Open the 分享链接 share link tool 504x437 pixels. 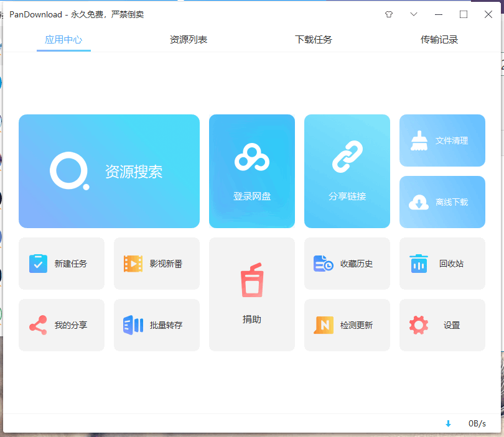(x=347, y=171)
